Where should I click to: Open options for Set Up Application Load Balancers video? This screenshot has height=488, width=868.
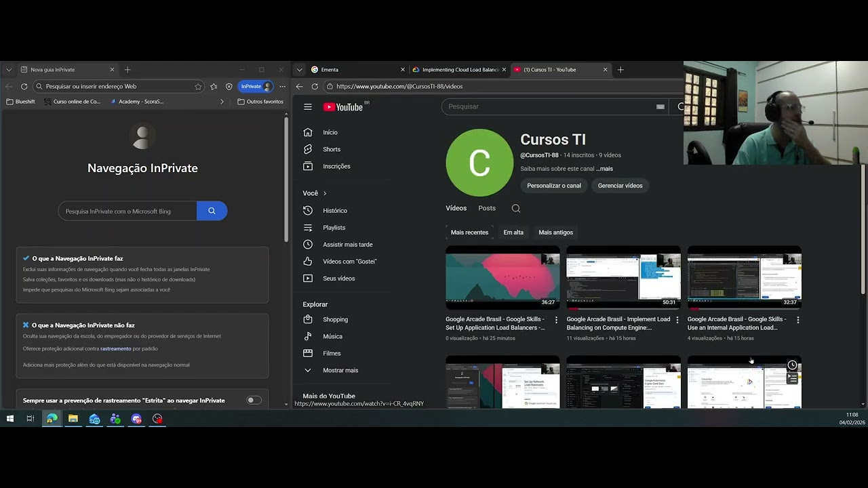(556, 320)
